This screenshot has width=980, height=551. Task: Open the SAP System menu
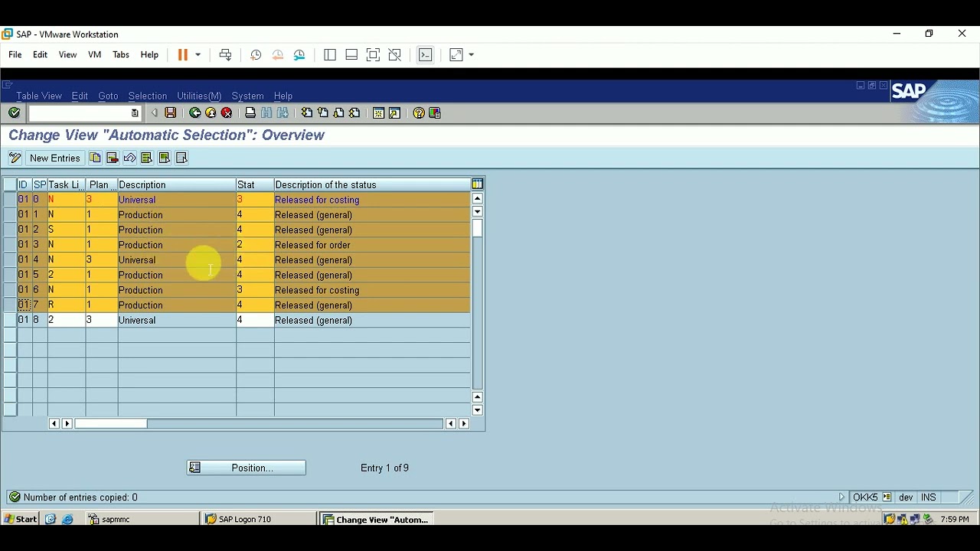click(x=247, y=96)
